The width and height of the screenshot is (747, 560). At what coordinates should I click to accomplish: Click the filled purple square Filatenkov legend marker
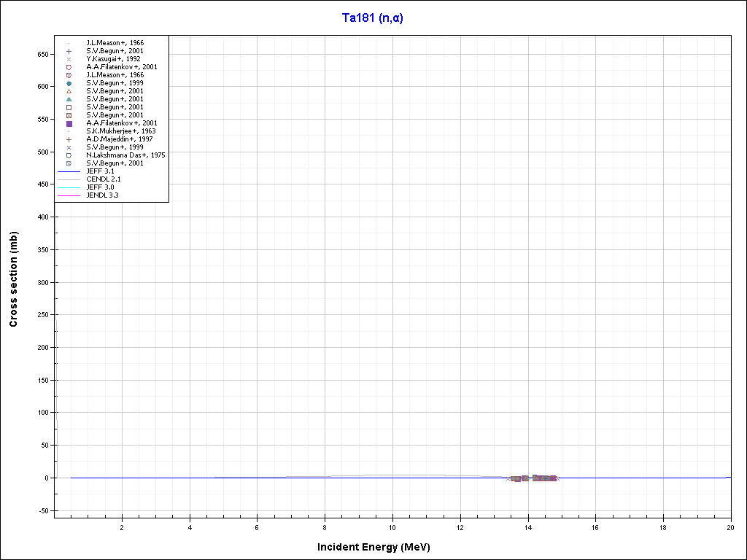69,123
